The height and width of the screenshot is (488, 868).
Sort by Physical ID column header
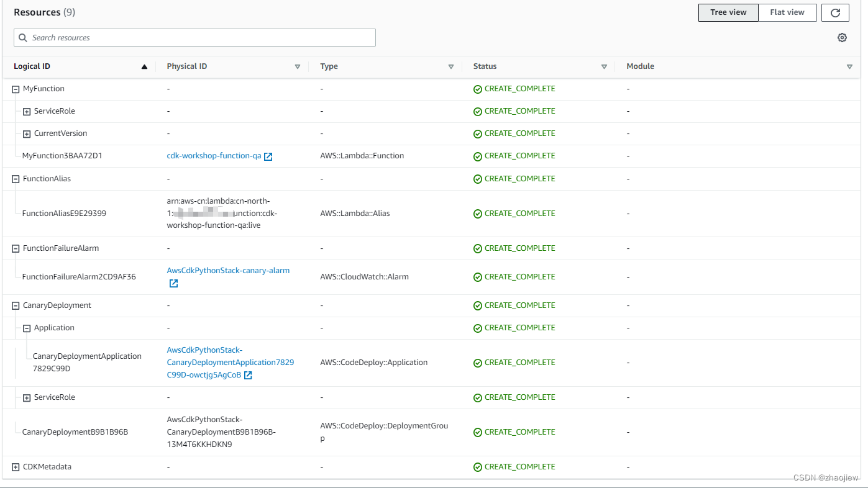coord(186,66)
